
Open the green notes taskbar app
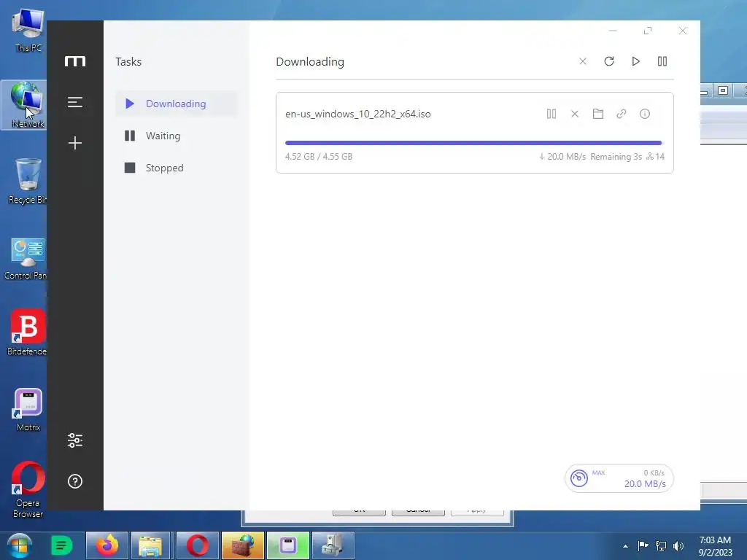[x=61, y=545]
